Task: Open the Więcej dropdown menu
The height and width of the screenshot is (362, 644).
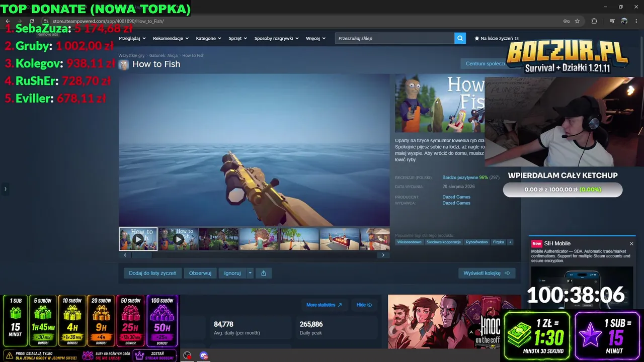Action: click(x=316, y=38)
